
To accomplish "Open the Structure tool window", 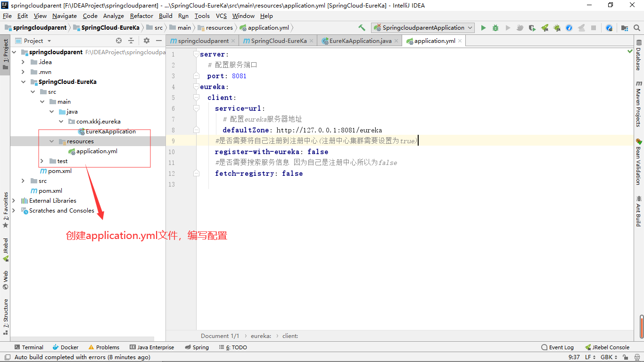I will (x=6, y=316).
